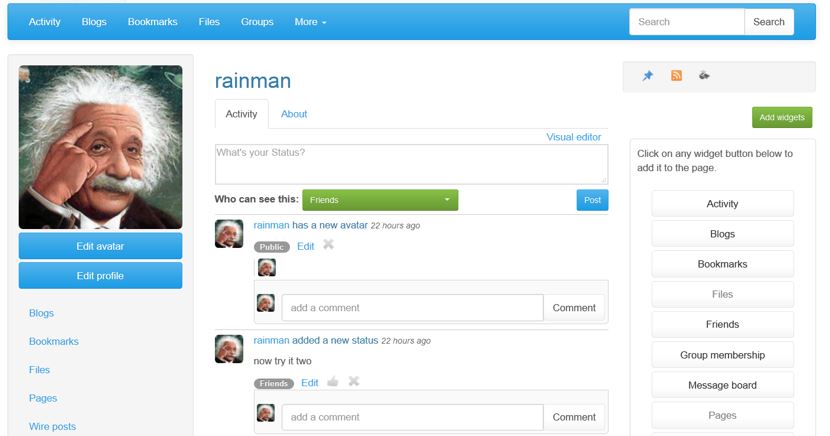Focus the Search field in top bar

686,22
